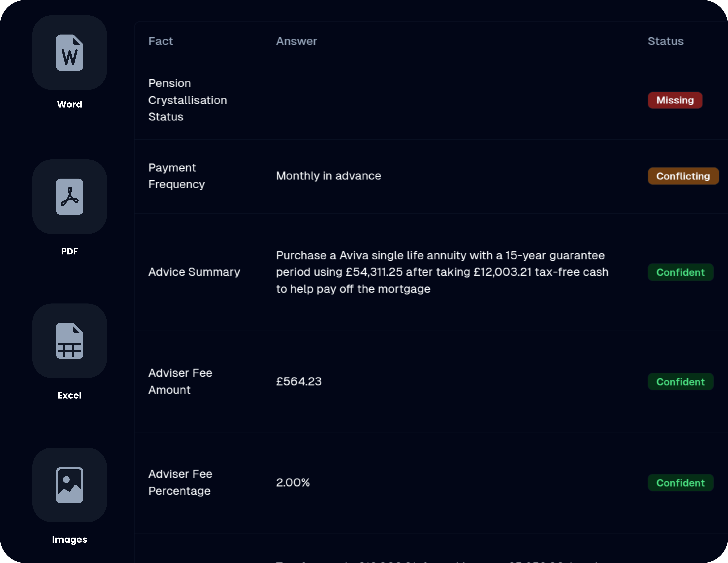This screenshot has width=728, height=563.
Task: Click the Excel label text
Action: pyautogui.click(x=69, y=395)
